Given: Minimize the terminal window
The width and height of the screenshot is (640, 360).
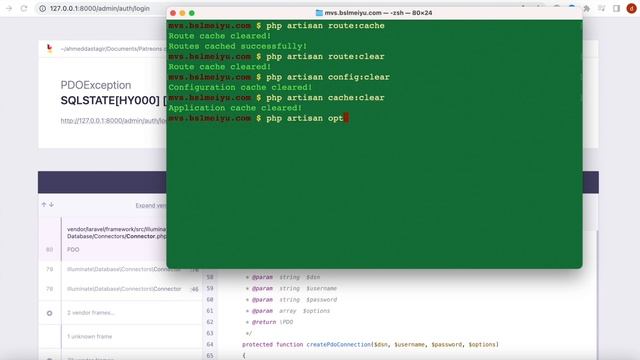Looking at the screenshot, I should (x=182, y=13).
